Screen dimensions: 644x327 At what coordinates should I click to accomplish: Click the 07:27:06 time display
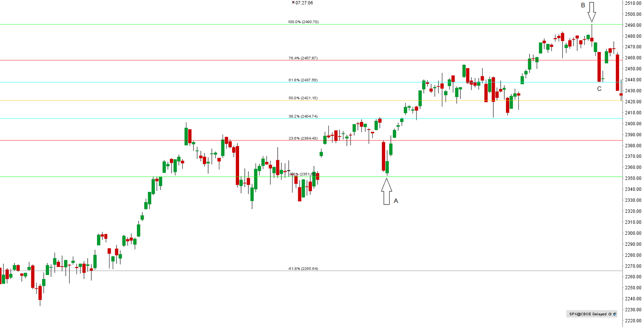(304, 3)
